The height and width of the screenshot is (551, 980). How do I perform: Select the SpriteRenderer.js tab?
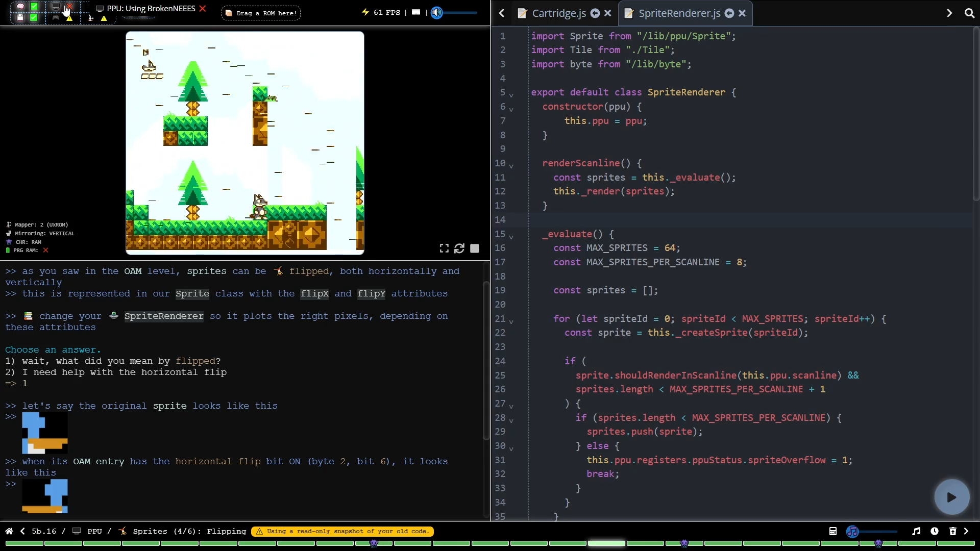[x=679, y=13]
